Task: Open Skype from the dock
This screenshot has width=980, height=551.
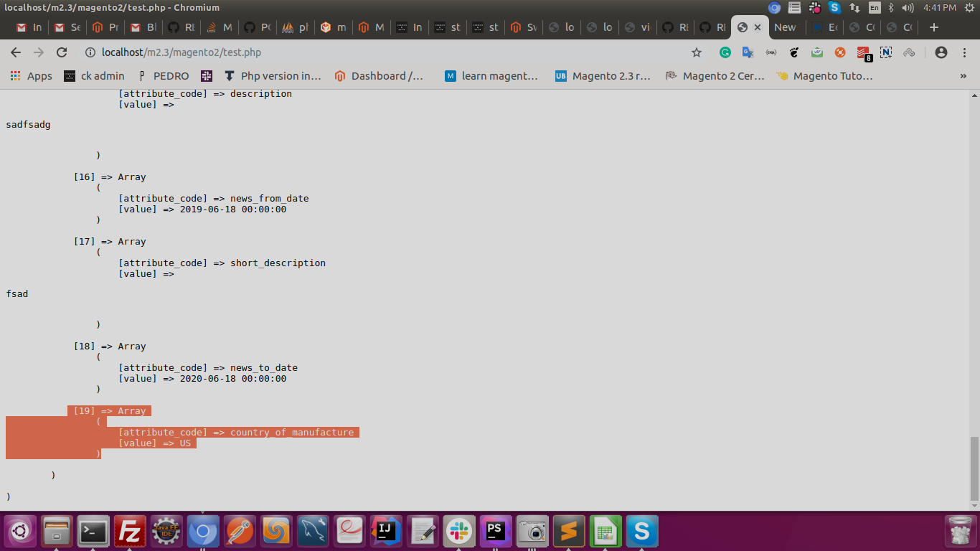Action: [x=641, y=531]
